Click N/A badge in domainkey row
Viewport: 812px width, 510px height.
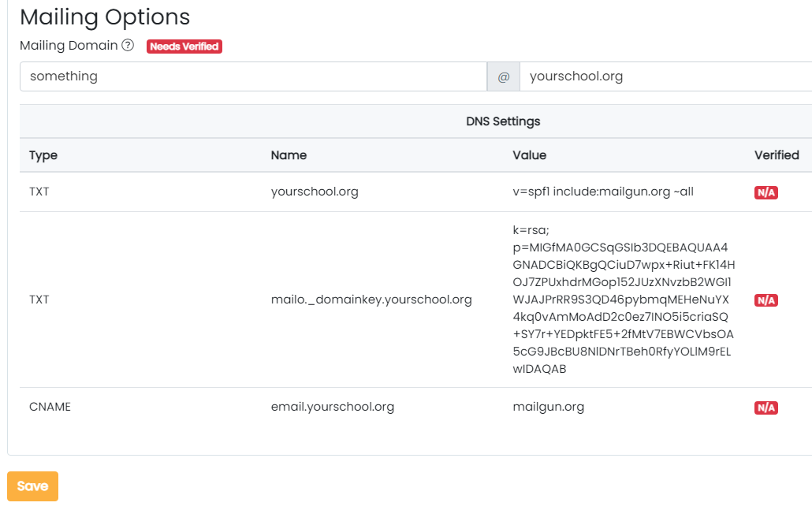click(x=766, y=300)
